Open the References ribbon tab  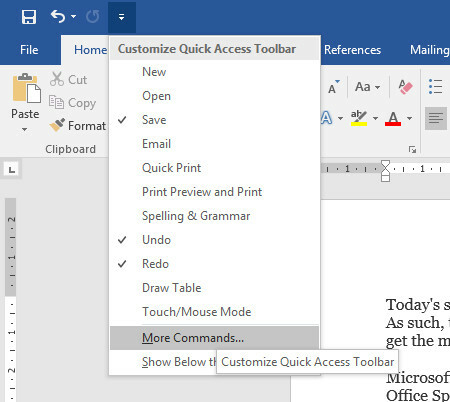352,50
